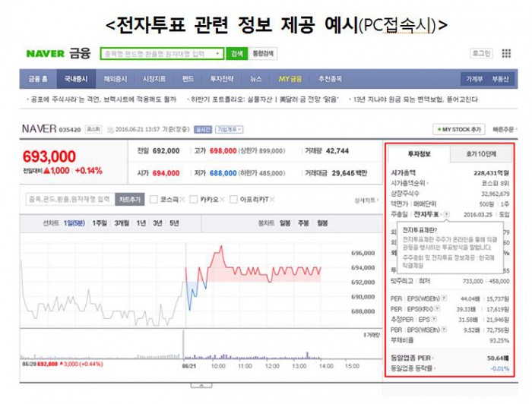Check the 카카오 comparison checkbox
Viewport: 532px width, 404px height.
194,200
